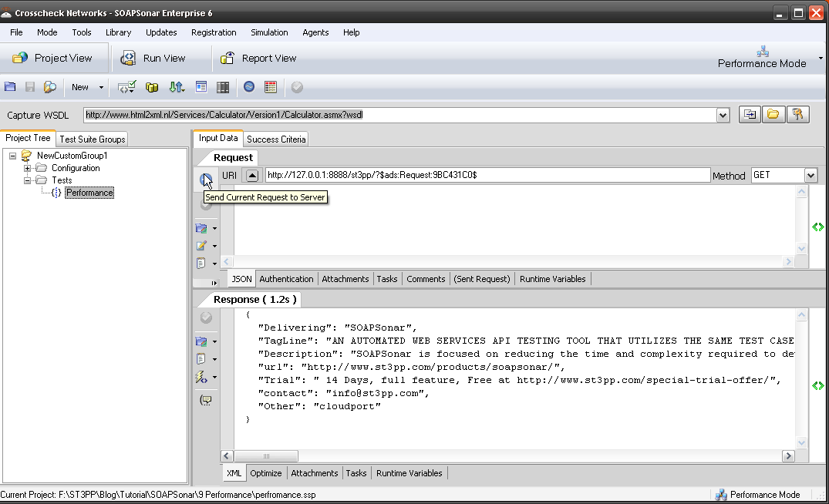Click the grayed save disk icon

click(30, 86)
